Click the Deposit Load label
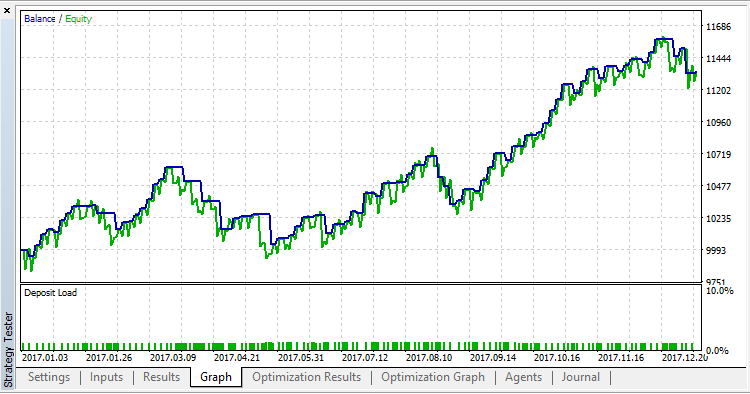Image resolution: width=750 pixels, height=394 pixels. (50, 293)
